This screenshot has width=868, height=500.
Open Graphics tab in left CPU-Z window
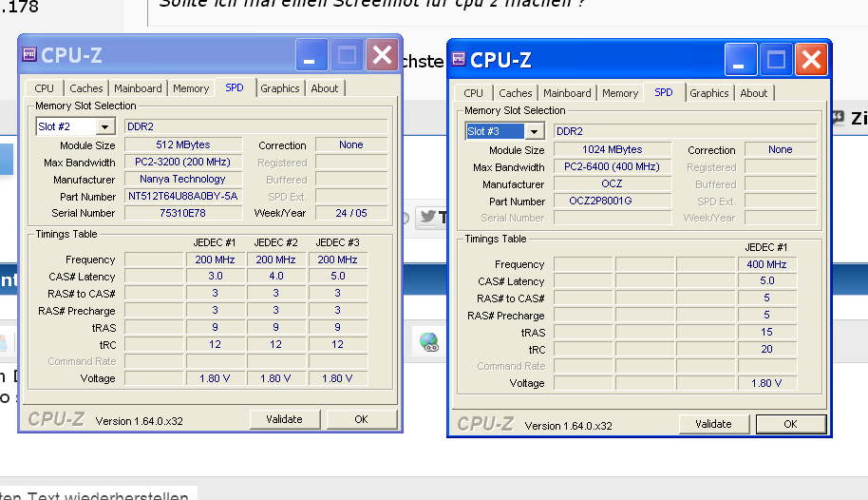279,88
